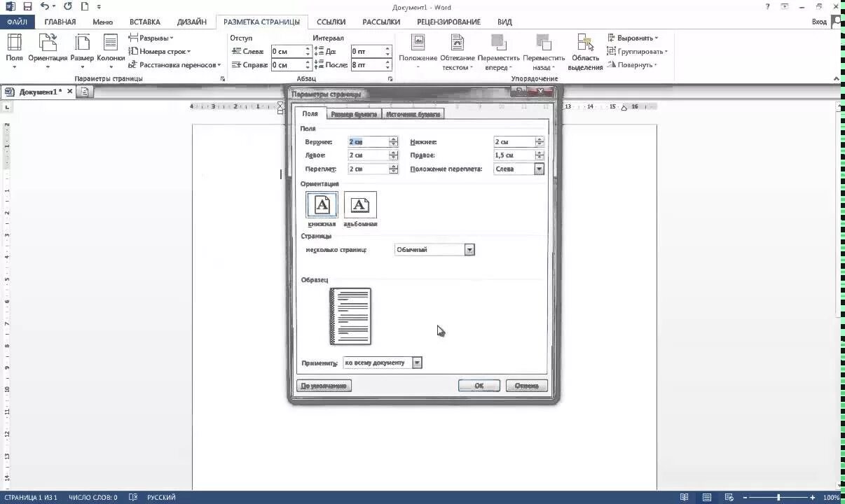Click ЧИСЛО СЛОВ word count in status bar

tap(92, 497)
